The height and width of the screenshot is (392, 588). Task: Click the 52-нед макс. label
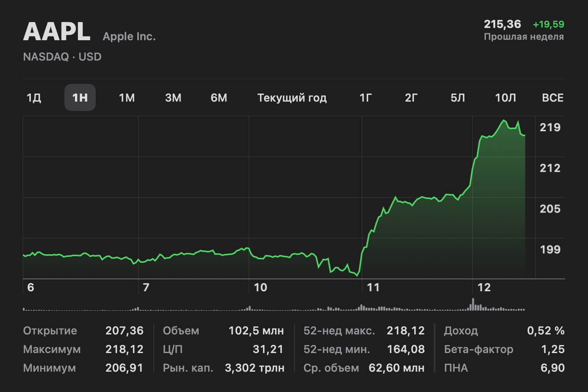tap(339, 331)
